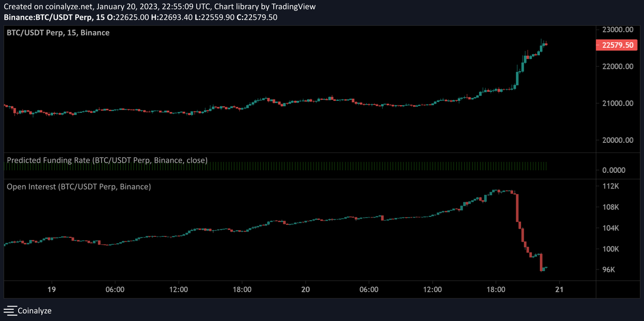This screenshot has width=644, height=321.
Task: Select the BTC/USDT Perp, 15, Binance chart legend
Action: tap(58, 33)
